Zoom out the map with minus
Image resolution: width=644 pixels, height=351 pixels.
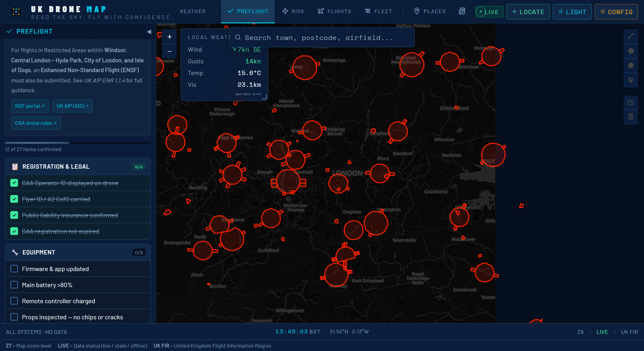pos(170,51)
